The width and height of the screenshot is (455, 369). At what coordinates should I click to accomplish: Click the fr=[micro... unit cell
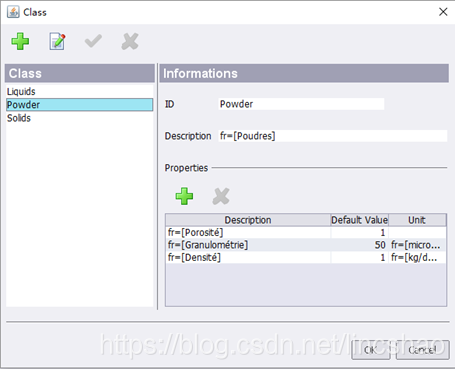[x=417, y=245]
